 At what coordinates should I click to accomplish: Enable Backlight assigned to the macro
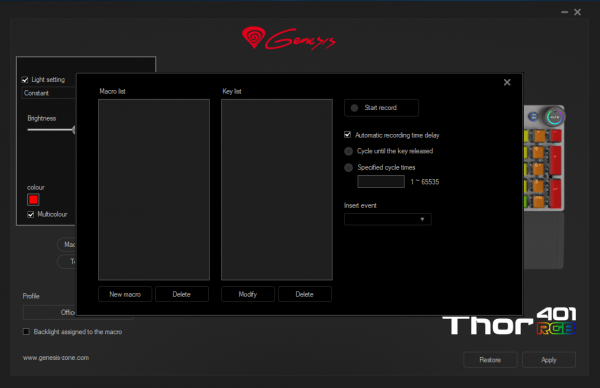(x=26, y=331)
